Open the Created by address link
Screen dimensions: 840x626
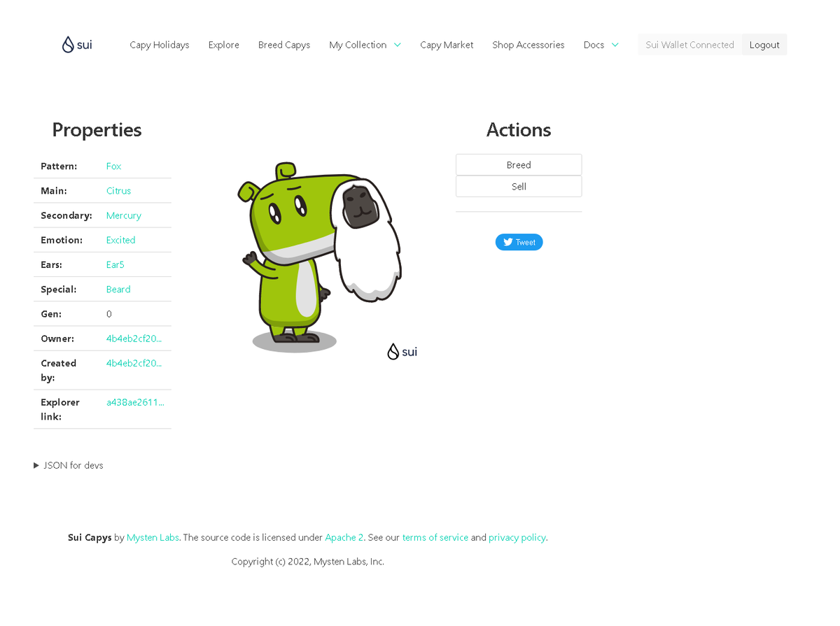point(134,363)
